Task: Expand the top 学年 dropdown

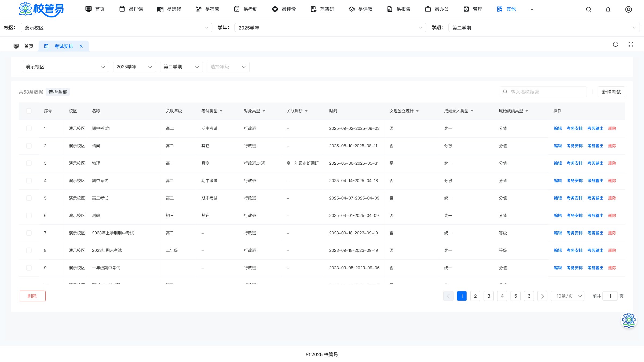Action: click(x=330, y=28)
